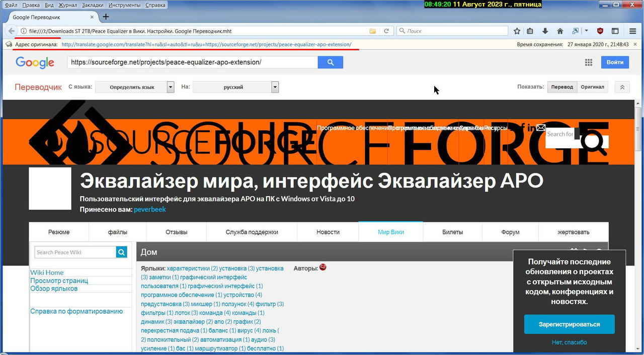644x355 pixels.
Task: Click the browser Поиск search box
Action: (452, 31)
